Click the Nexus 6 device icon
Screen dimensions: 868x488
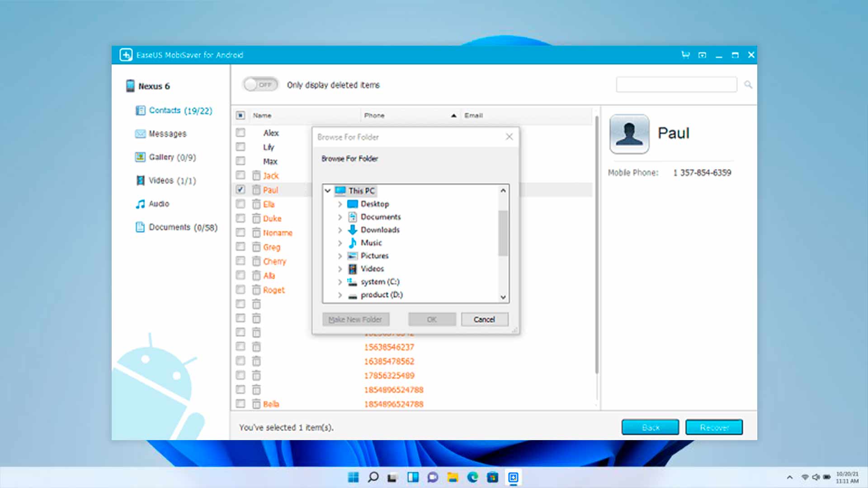click(x=130, y=86)
